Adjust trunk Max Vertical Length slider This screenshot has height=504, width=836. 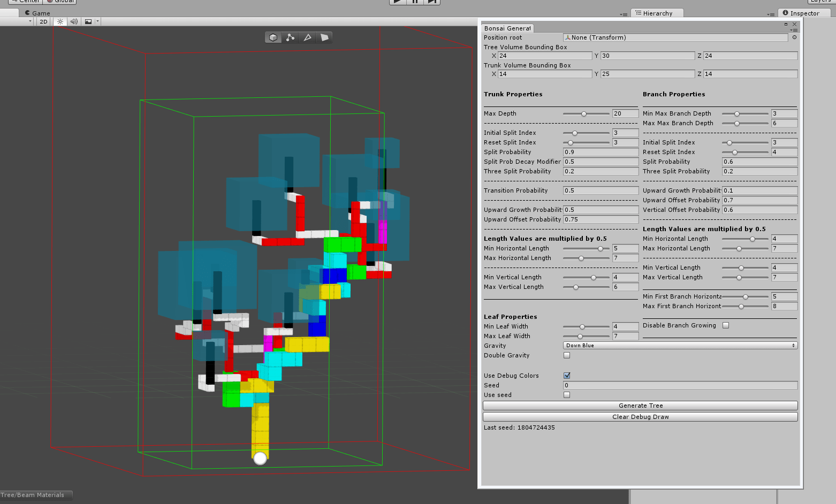pos(586,287)
